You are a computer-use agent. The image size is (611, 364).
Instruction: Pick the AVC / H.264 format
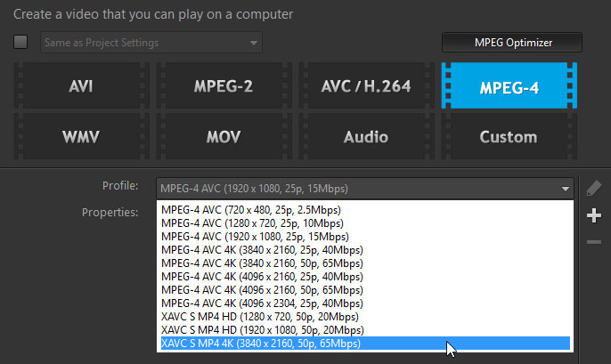tap(366, 87)
